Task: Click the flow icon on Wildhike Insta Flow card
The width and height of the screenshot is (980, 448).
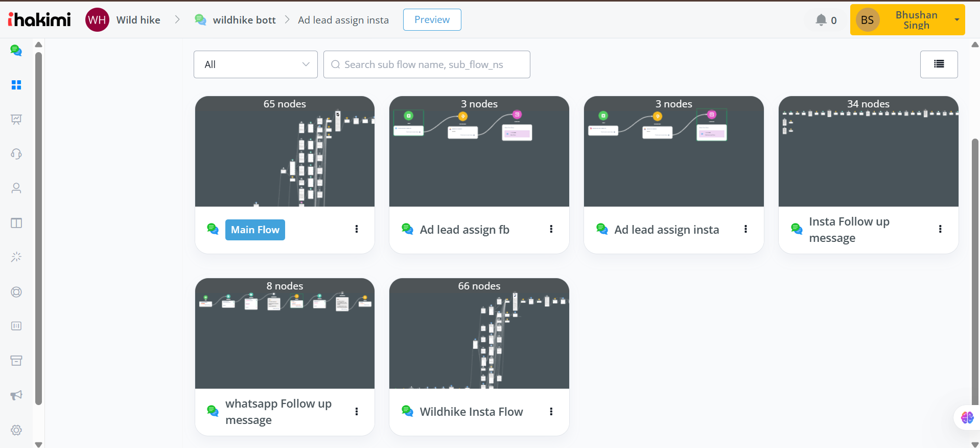Action: 407,411
